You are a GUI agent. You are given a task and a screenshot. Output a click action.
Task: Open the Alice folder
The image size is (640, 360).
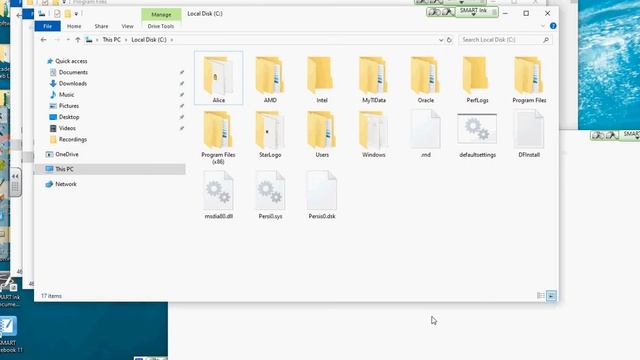click(x=218, y=78)
